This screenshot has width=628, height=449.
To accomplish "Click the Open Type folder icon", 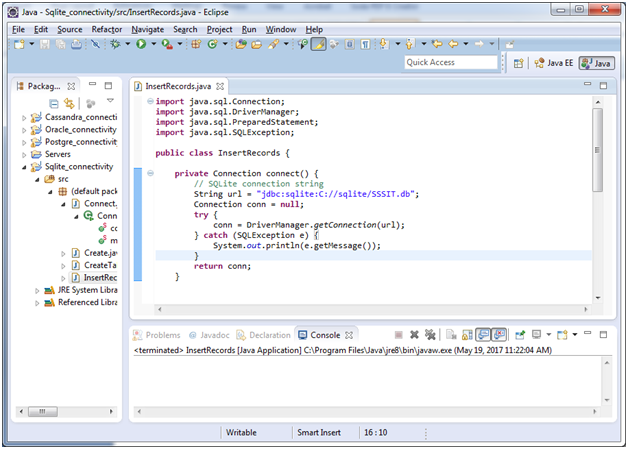I will (x=241, y=44).
